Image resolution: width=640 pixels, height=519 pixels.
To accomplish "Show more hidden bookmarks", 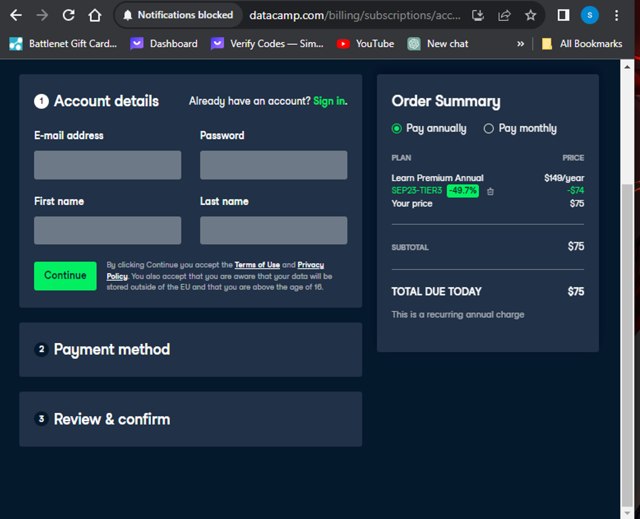I will tap(520, 44).
